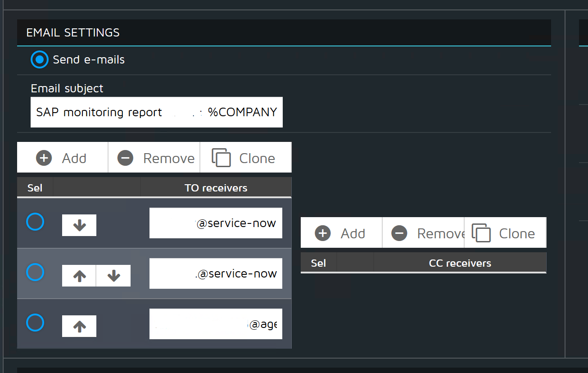Image resolution: width=588 pixels, height=373 pixels.
Task: Move first TO receiver down
Action: tap(79, 225)
